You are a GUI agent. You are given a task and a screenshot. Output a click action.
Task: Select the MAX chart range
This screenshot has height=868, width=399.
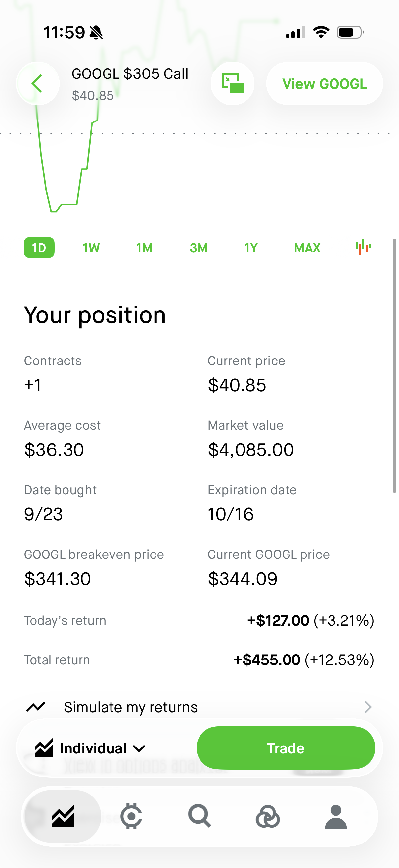[x=307, y=248]
